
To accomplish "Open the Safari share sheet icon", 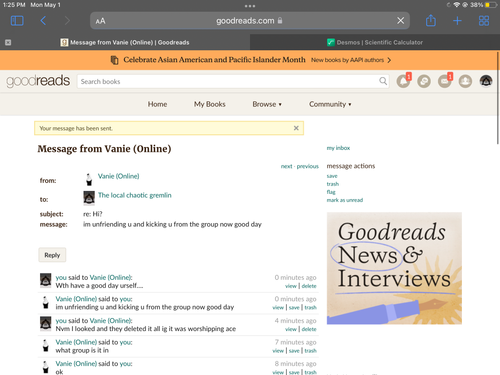I will (431, 20).
